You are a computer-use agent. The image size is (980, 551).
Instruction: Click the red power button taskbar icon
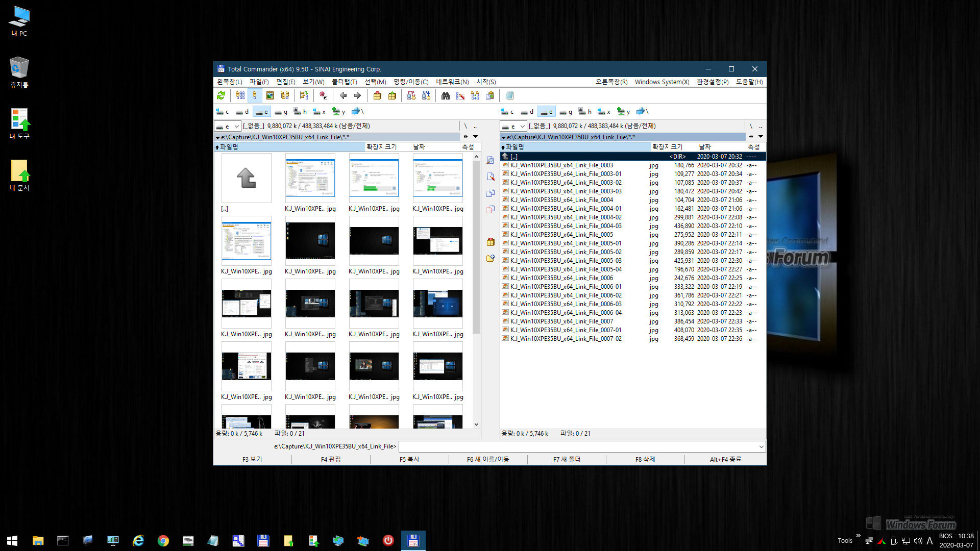388,540
